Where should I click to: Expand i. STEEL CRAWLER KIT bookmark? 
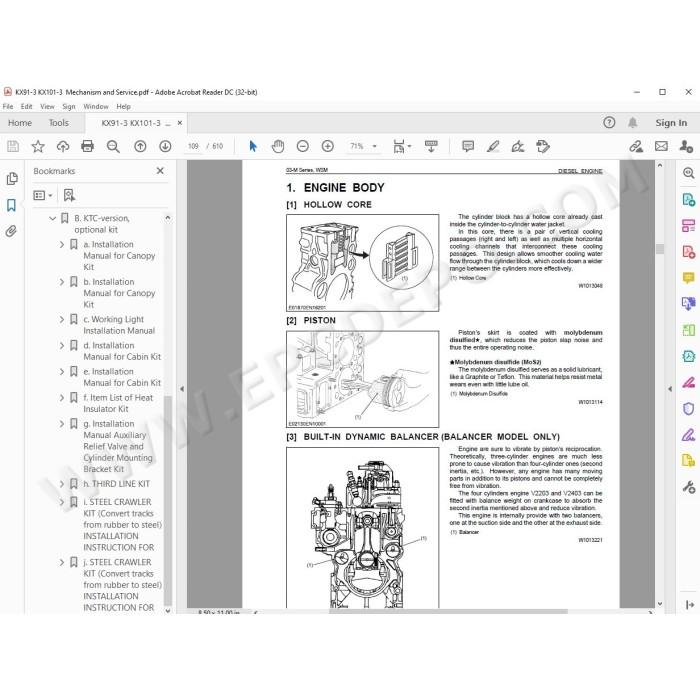pos(62,502)
